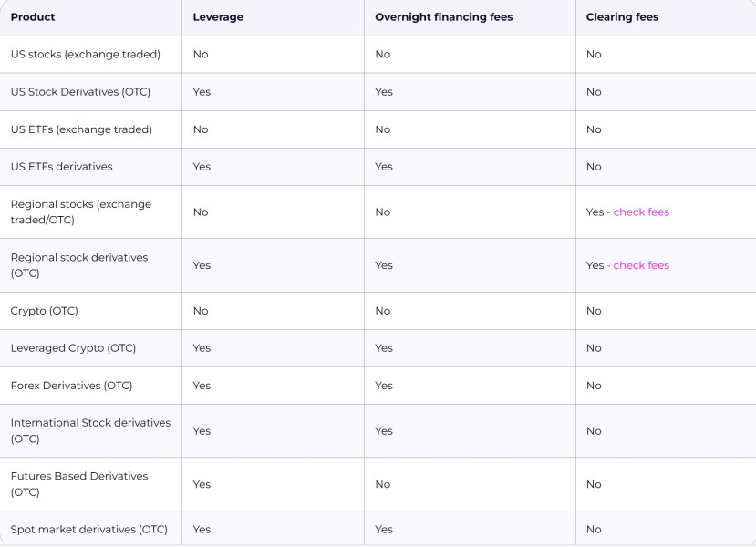Select the Leveraged Crypto (OTC) product cell

tap(73, 348)
